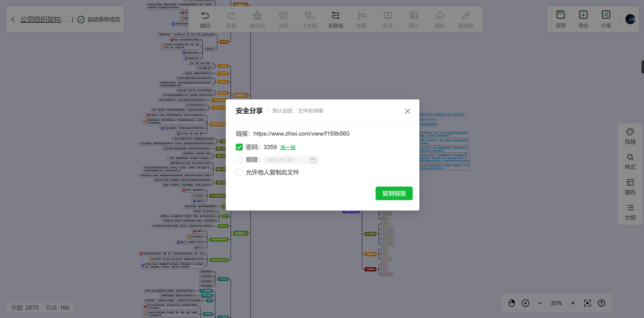Click the 换一换 link to regenerate the password
The height and width of the screenshot is (318, 644).
[288, 147]
